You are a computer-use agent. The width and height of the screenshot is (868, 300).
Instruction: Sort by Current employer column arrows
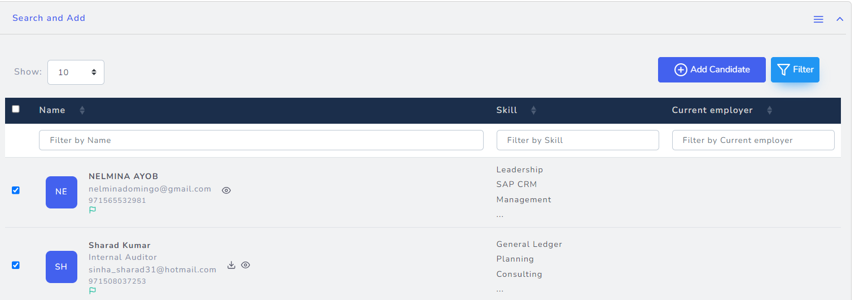[x=769, y=111]
